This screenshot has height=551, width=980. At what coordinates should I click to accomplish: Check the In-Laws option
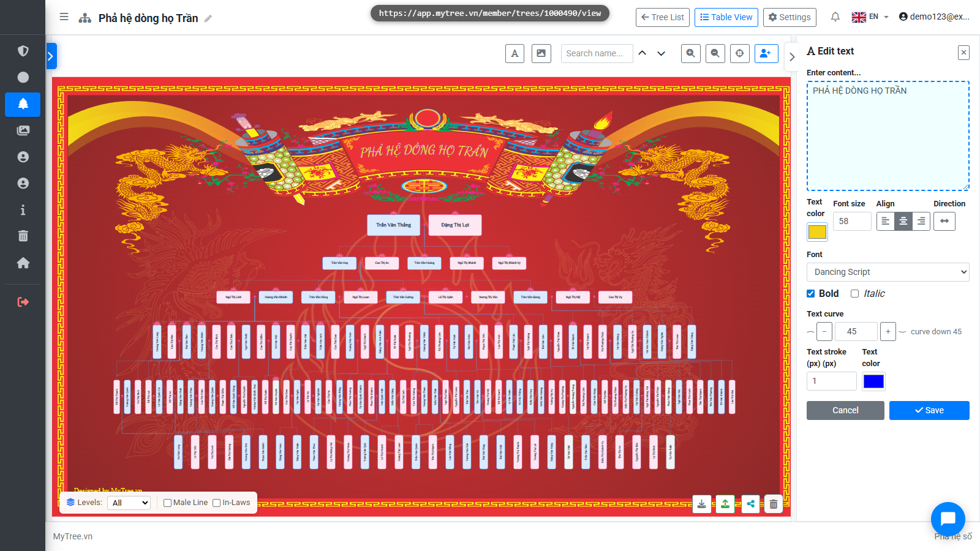click(216, 503)
